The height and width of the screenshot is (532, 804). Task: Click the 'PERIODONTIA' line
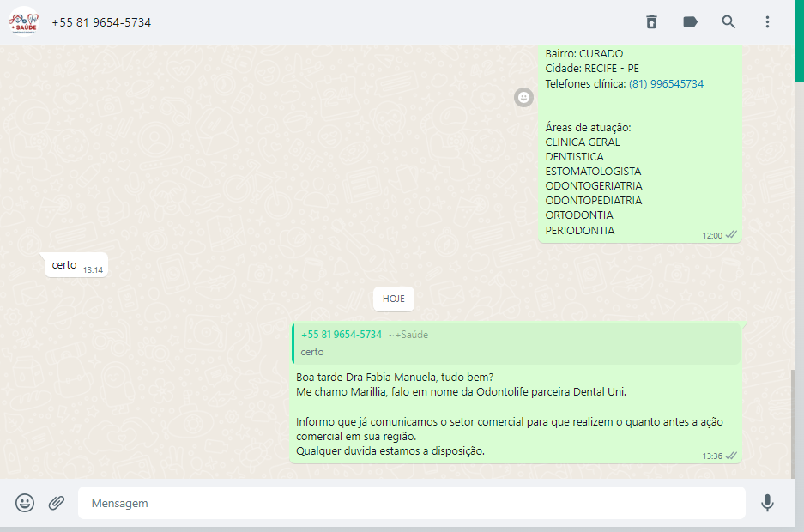pos(580,231)
